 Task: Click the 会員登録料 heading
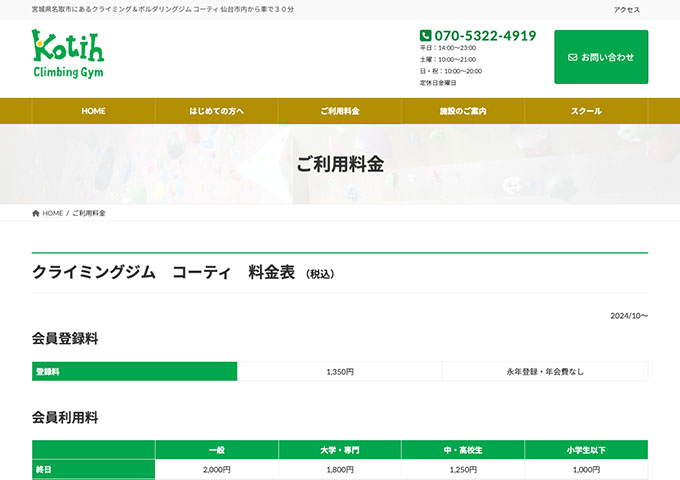[65, 339]
